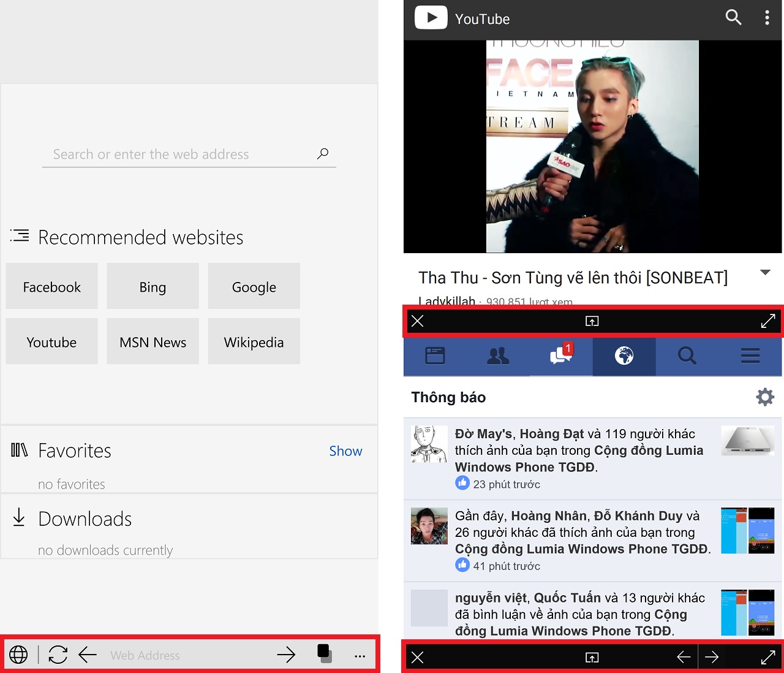Switch to Facebook news feed tab
This screenshot has height=673, width=784.
click(435, 356)
